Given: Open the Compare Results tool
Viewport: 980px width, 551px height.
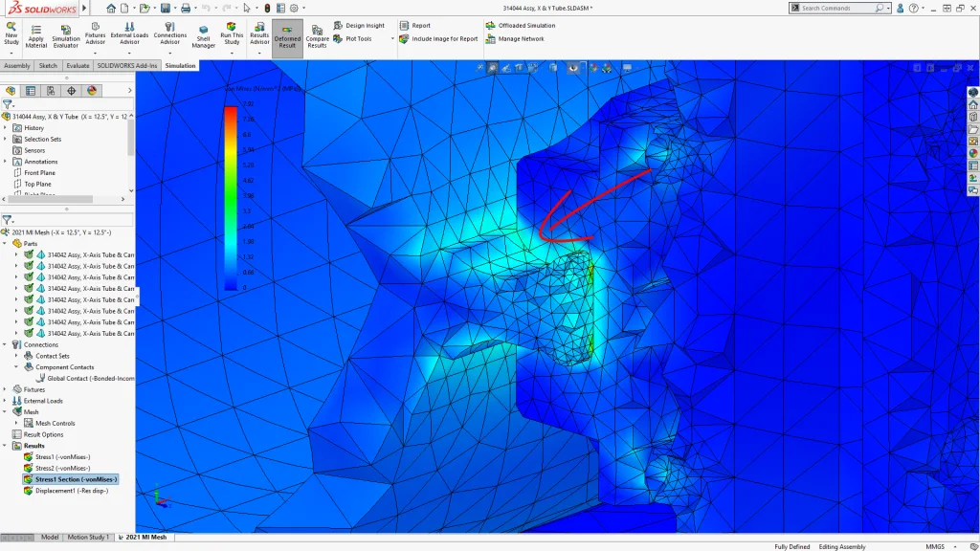Looking at the screenshot, I should point(317,36).
